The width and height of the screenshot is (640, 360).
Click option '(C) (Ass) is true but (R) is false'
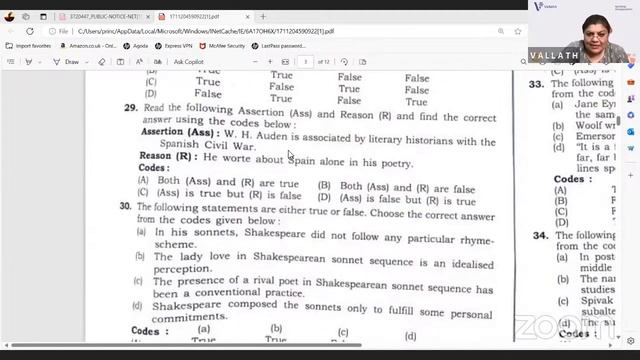220,194
